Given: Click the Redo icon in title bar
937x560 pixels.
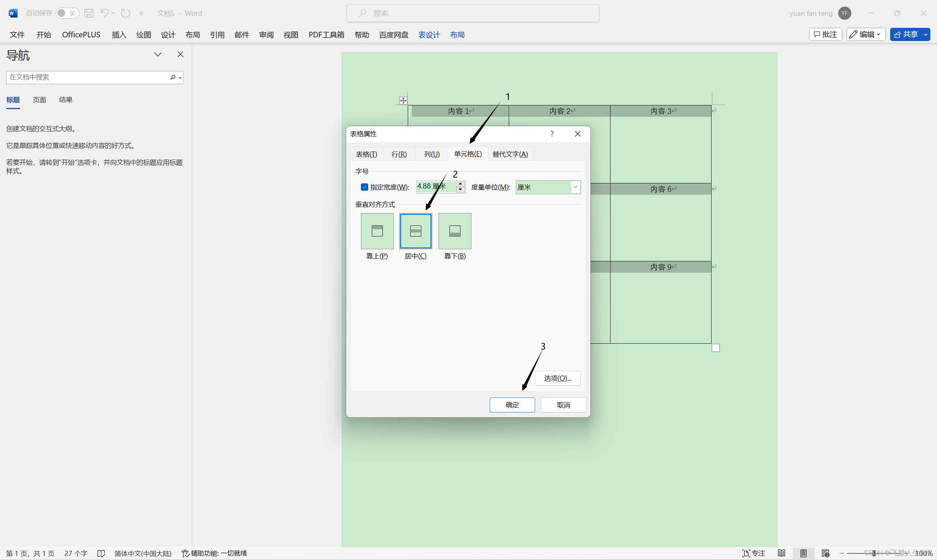Looking at the screenshot, I should click(x=125, y=13).
